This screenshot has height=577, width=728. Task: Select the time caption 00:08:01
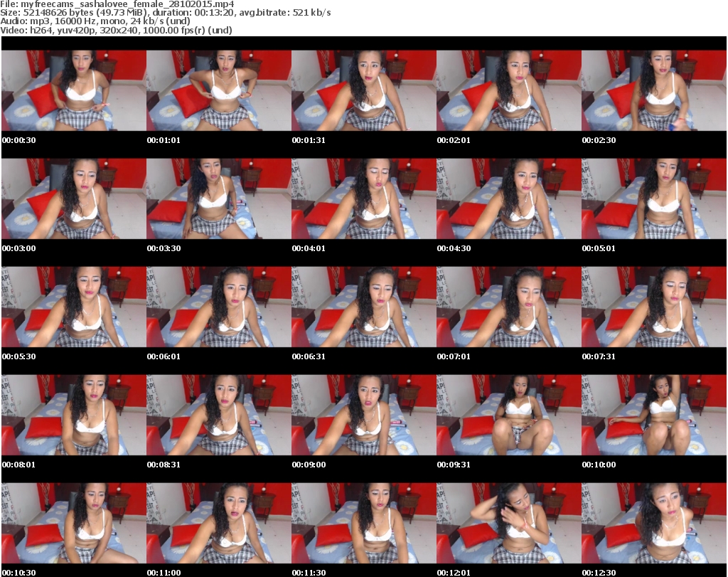tap(18, 465)
